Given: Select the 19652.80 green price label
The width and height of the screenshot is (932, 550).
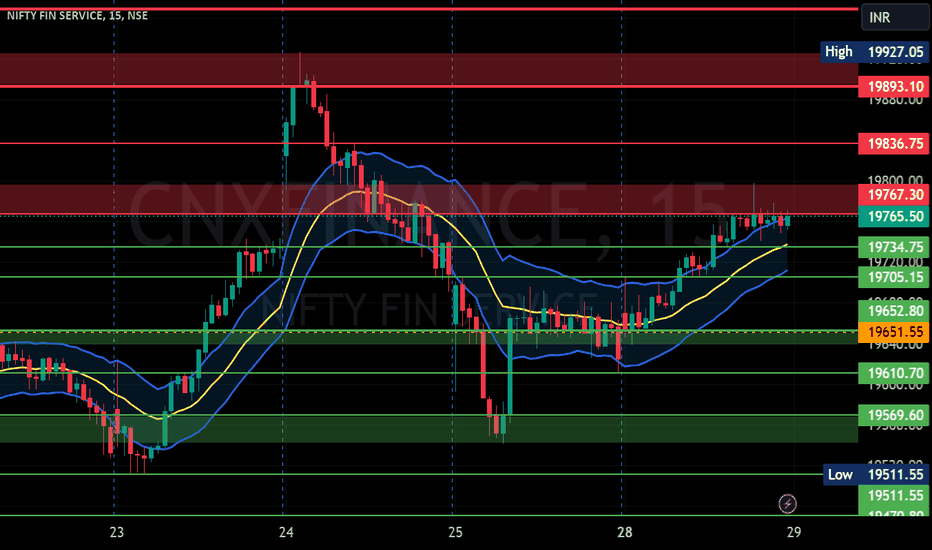Looking at the screenshot, I should (895, 311).
